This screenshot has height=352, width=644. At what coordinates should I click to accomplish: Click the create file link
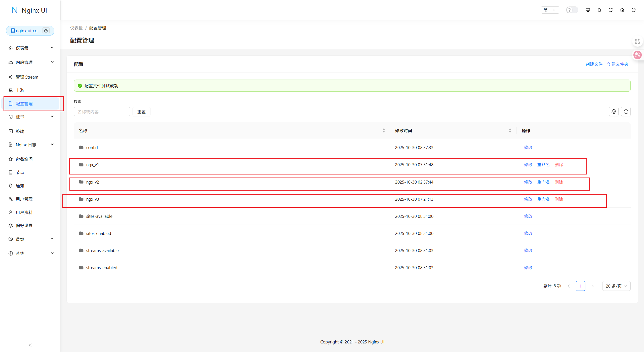pos(594,64)
